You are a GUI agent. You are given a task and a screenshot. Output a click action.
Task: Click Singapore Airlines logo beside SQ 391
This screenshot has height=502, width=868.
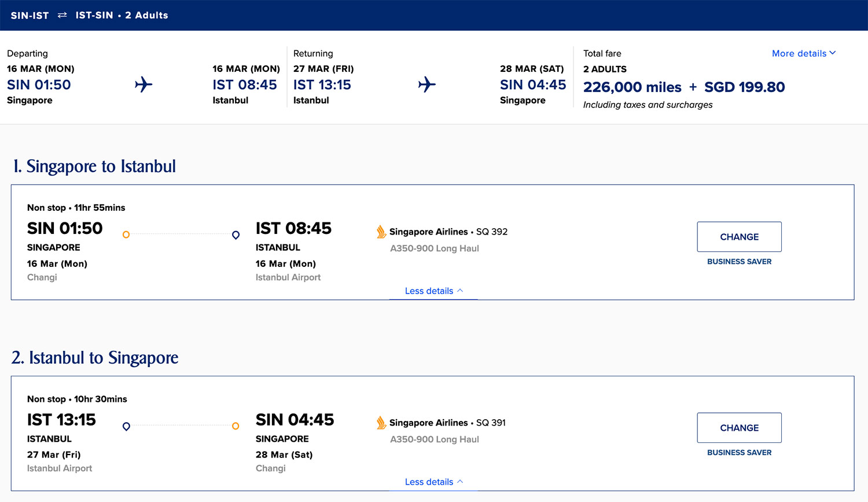click(x=381, y=423)
